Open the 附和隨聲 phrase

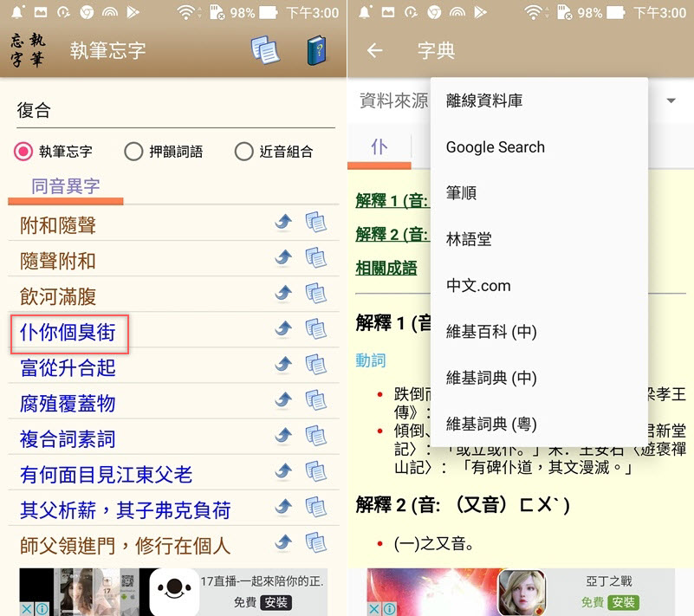(x=57, y=225)
